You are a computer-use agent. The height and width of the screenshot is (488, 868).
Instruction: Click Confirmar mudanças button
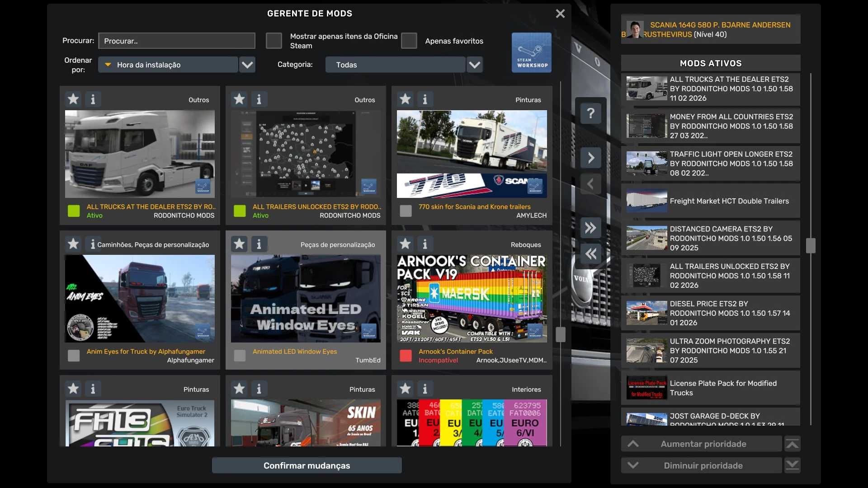coord(307,465)
